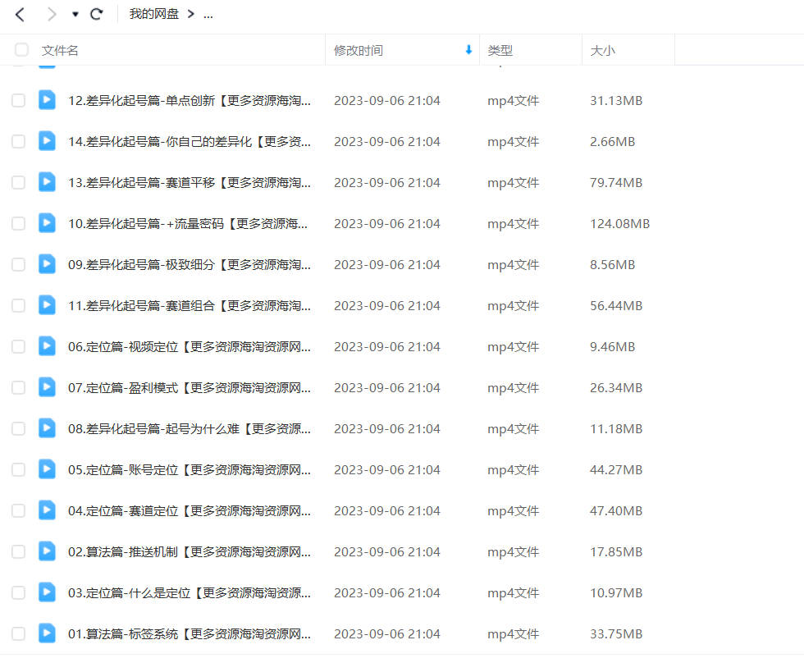Viewport: 804px width, 672px height.
Task: Click the 47.40MB size value
Action: pos(616,511)
